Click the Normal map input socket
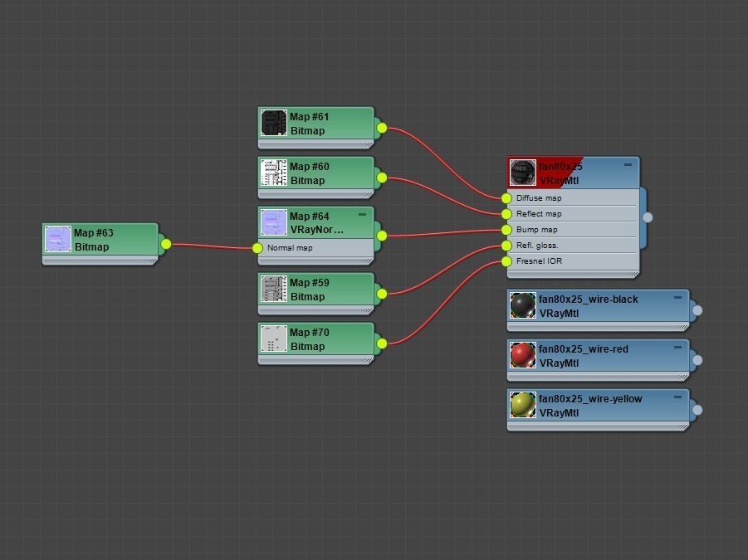 click(x=257, y=248)
